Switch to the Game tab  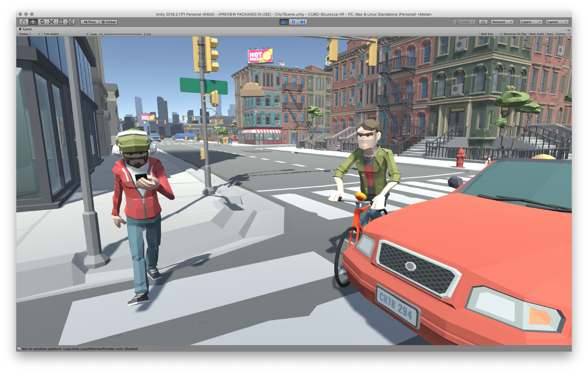pyautogui.click(x=25, y=29)
